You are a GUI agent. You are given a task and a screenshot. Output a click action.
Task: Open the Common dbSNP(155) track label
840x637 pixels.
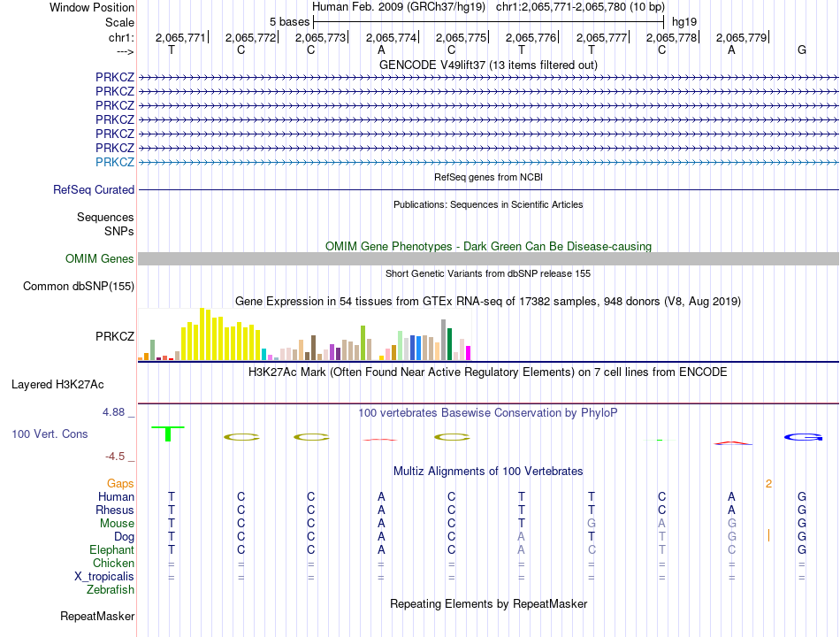point(79,287)
